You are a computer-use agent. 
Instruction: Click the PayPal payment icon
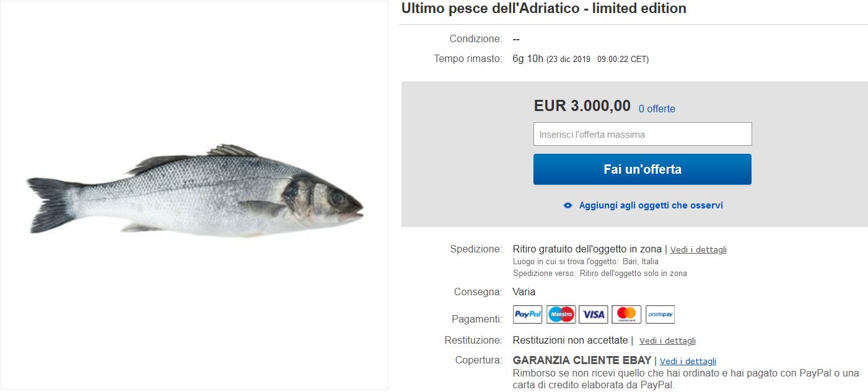[528, 314]
